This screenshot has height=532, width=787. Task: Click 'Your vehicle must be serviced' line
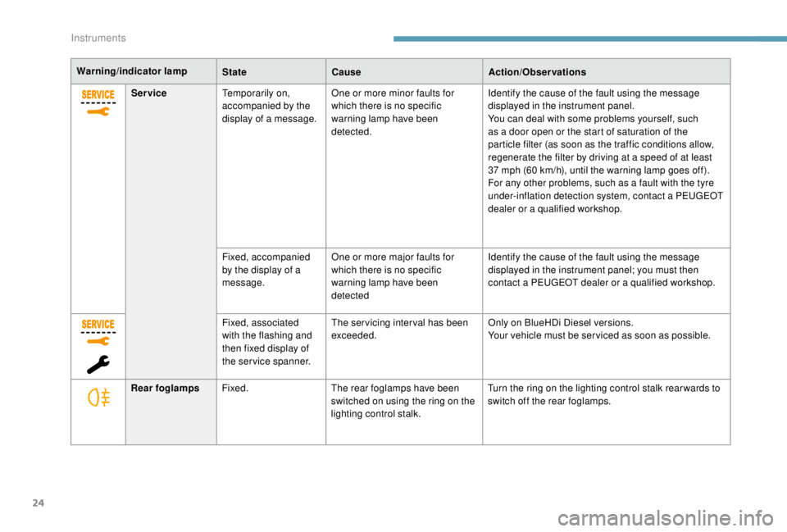point(599,336)
